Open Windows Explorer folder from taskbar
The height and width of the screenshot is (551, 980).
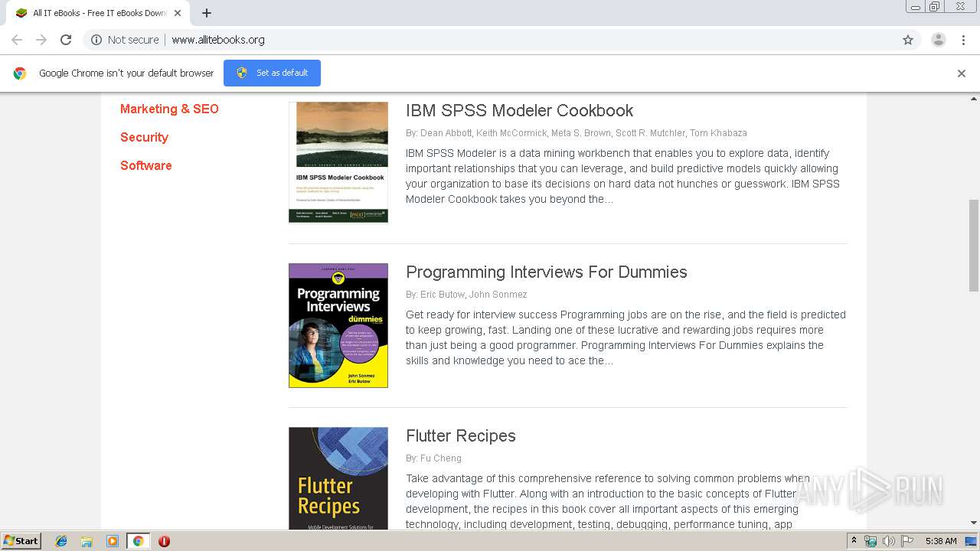87,541
